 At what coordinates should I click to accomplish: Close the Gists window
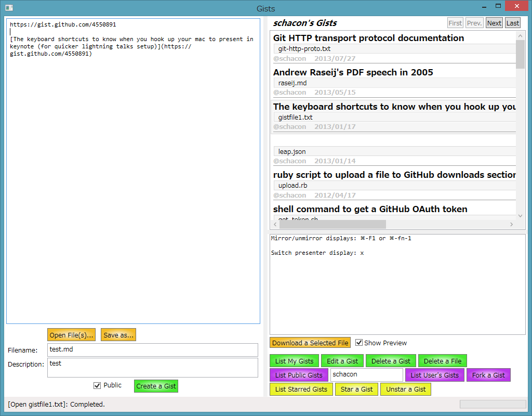coord(517,6)
